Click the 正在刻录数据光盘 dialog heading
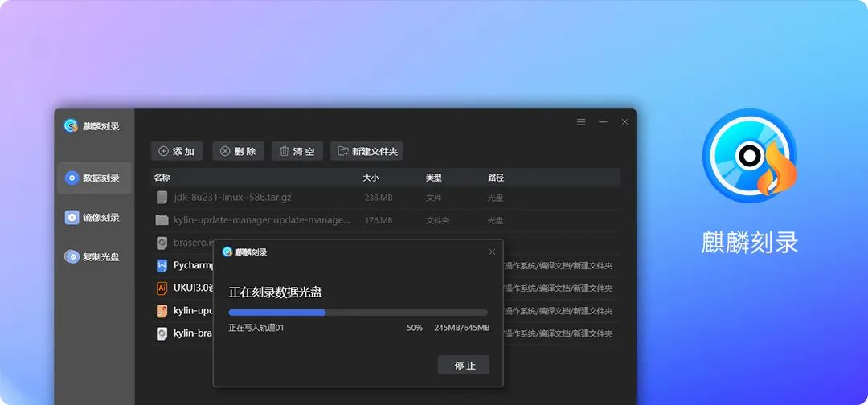Image resolution: width=868 pixels, height=405 pixels. pyautogui.click(x=275, y=292)
